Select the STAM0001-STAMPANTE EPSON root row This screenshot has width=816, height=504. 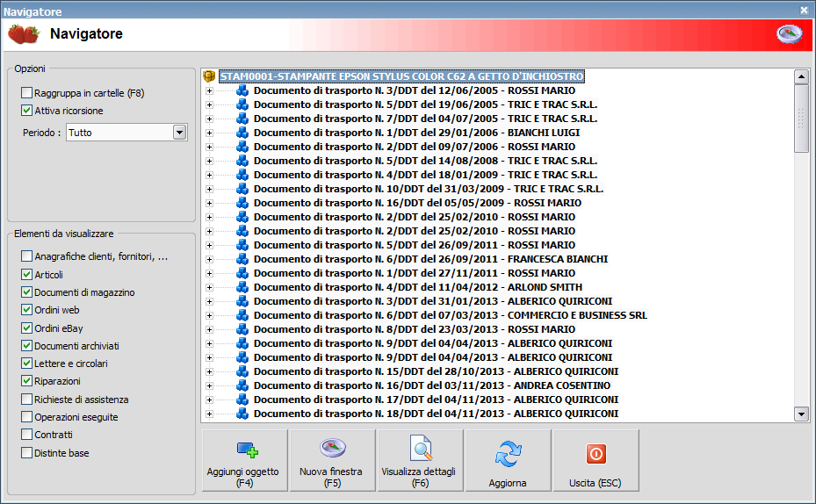click(401, 76)
